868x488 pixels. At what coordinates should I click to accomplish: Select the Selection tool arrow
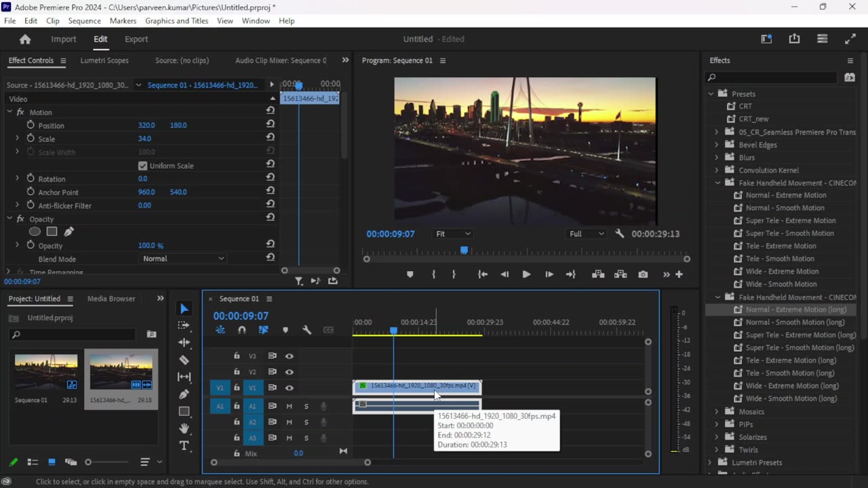184,308
